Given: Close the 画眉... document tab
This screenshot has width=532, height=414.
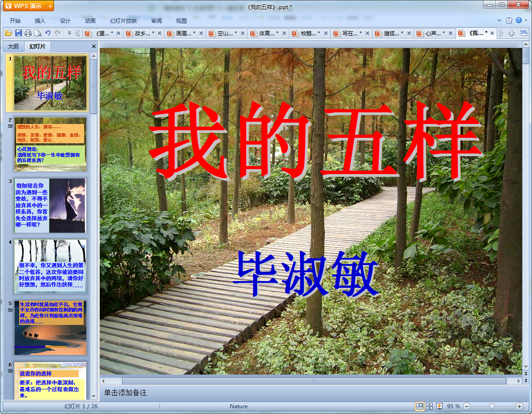Looking at the screenshot, I should coord(201,33).
